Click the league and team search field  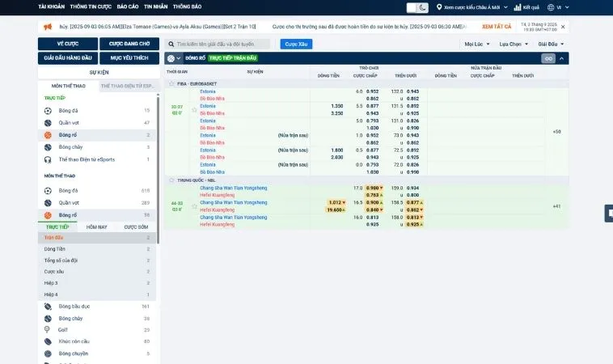[x=222, y=44]
